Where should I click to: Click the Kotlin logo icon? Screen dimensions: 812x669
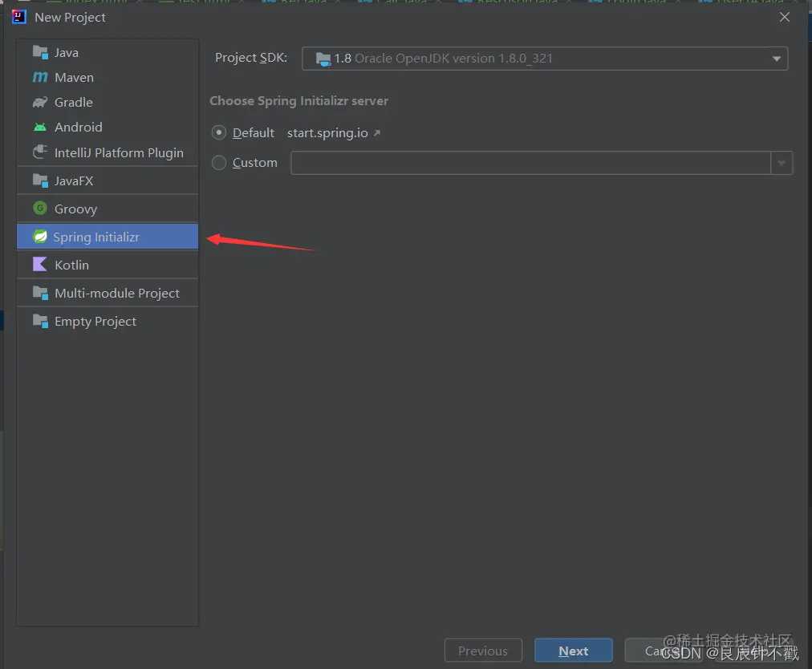40,265
